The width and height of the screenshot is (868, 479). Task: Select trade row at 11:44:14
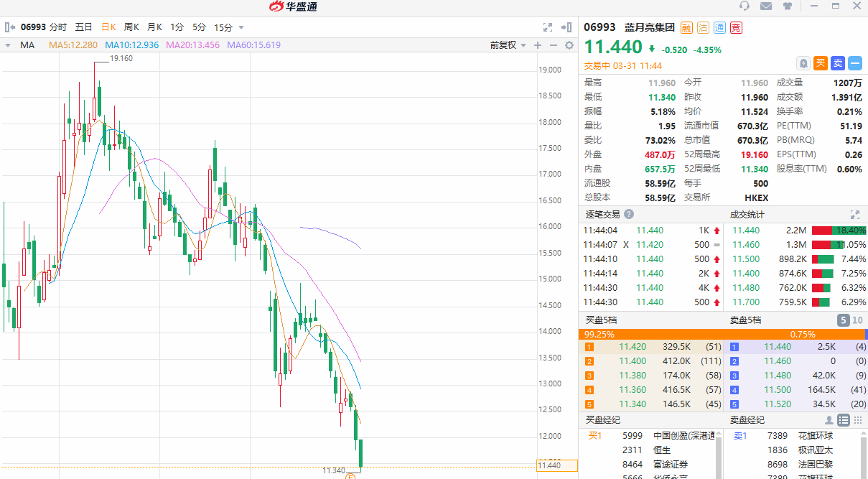tap(652, 274)
